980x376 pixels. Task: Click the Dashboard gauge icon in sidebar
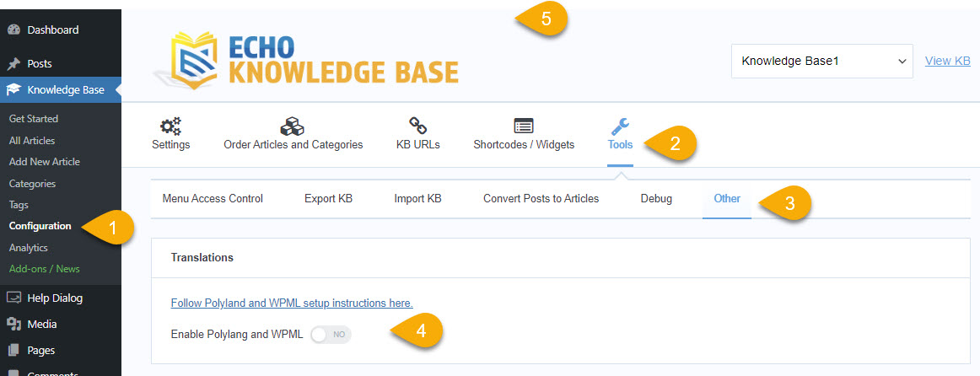tap(13, 30)
